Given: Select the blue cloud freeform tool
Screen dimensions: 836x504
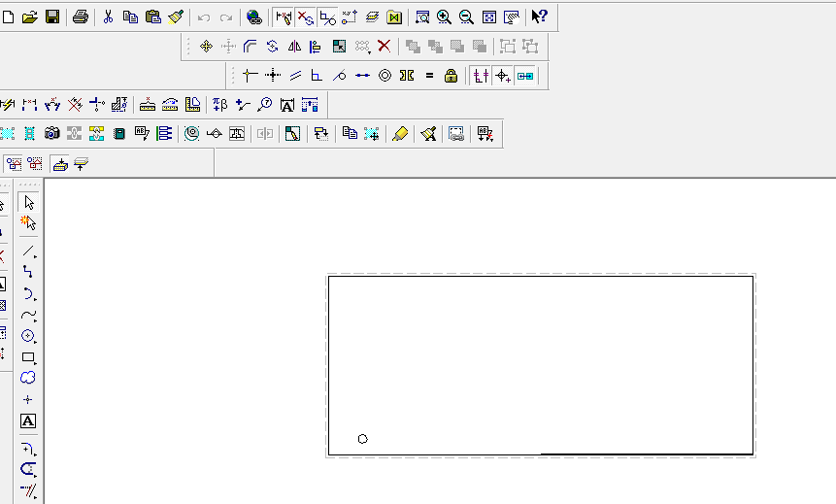Looking at the screenshot, I should click(x=28, y=378).
